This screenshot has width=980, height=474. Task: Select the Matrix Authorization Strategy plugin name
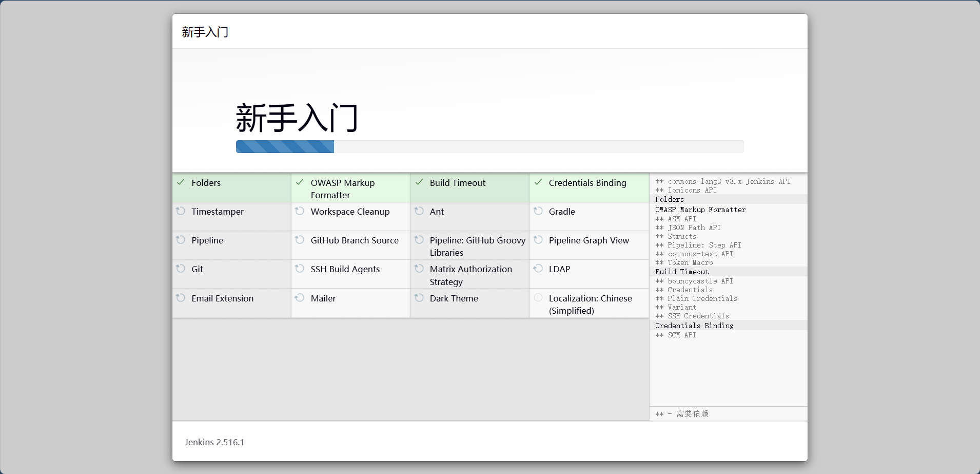tap(471, 275)
